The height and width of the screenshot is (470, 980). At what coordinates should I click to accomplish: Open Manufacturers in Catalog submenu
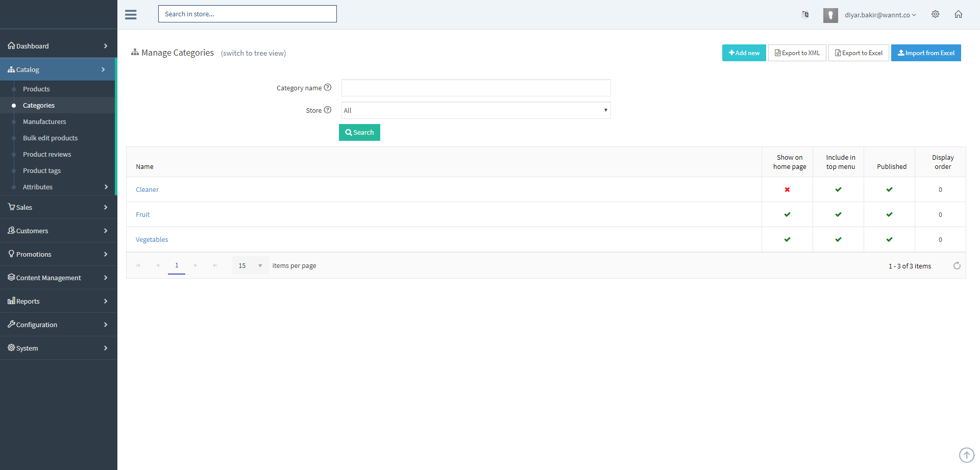pos(44,121)
